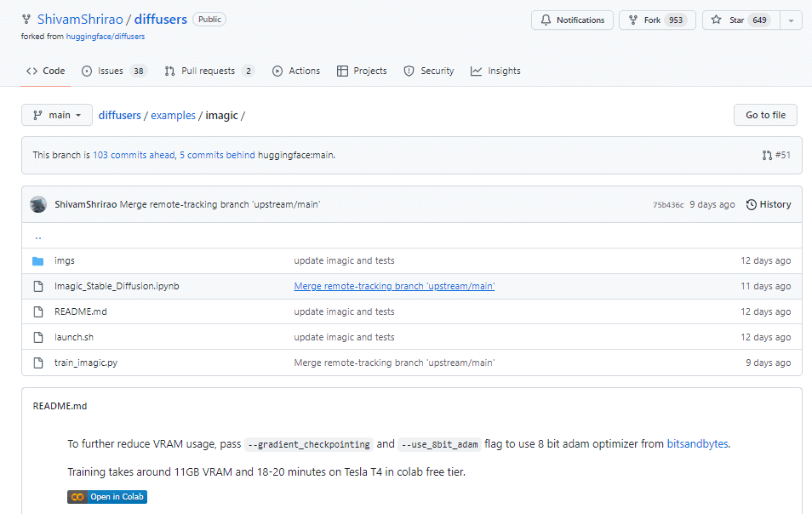This screenshot has height=514, width=812.
Task: Go to the Actions tab
Action: pos(296,71)
